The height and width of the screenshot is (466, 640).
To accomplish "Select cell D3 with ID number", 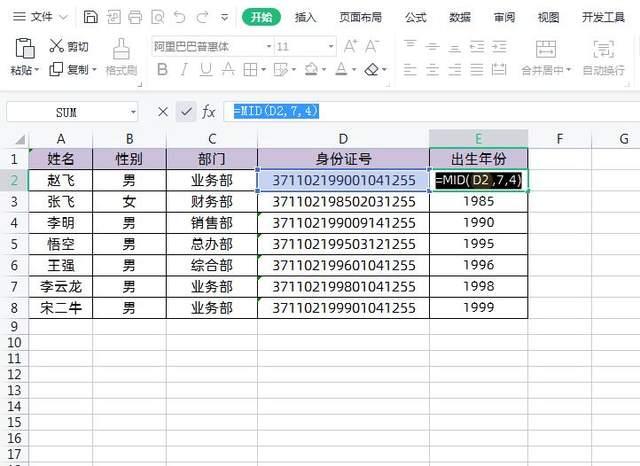I will (x=343, y=202).
